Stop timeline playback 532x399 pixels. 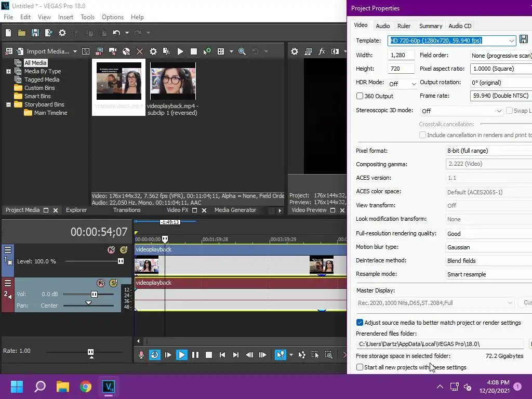(x=209, y=355)
